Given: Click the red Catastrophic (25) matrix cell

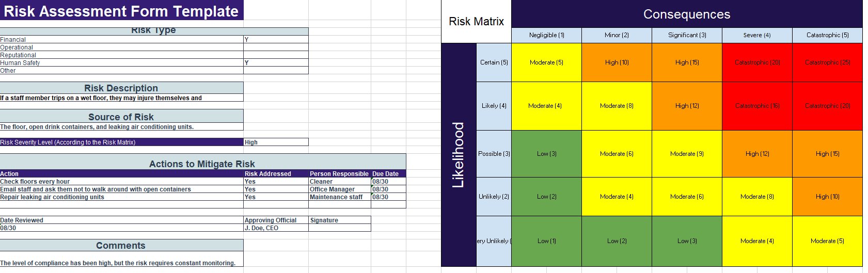Looking at the screenshot, I should click(827, 62).
